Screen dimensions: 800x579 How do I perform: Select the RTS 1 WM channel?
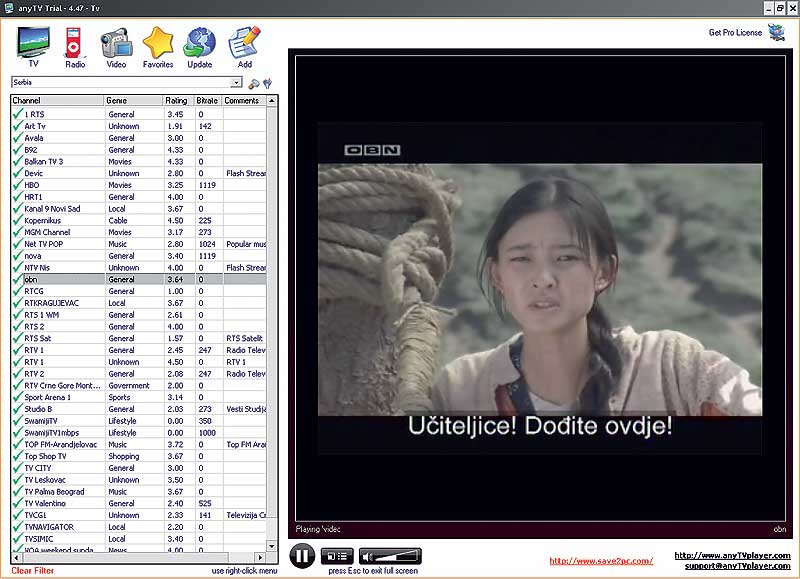coord(138,315)
